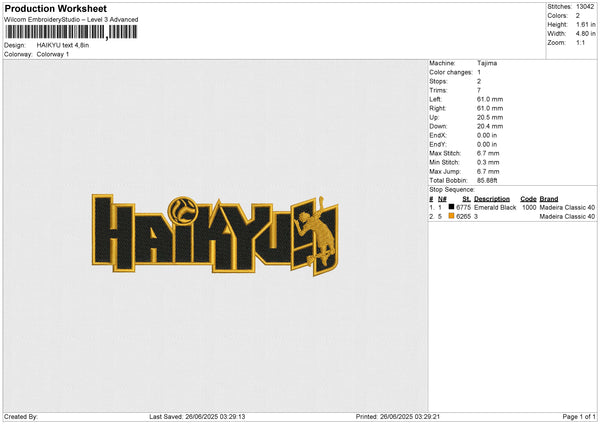Click thread number '6265' in second row
This screenshot has width=600, height=424.
[463, 217]
